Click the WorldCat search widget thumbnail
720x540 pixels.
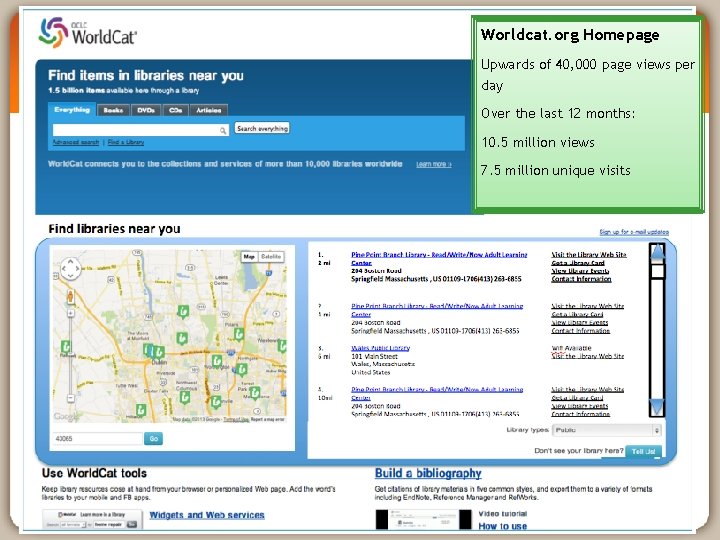(x=92, y=519)
